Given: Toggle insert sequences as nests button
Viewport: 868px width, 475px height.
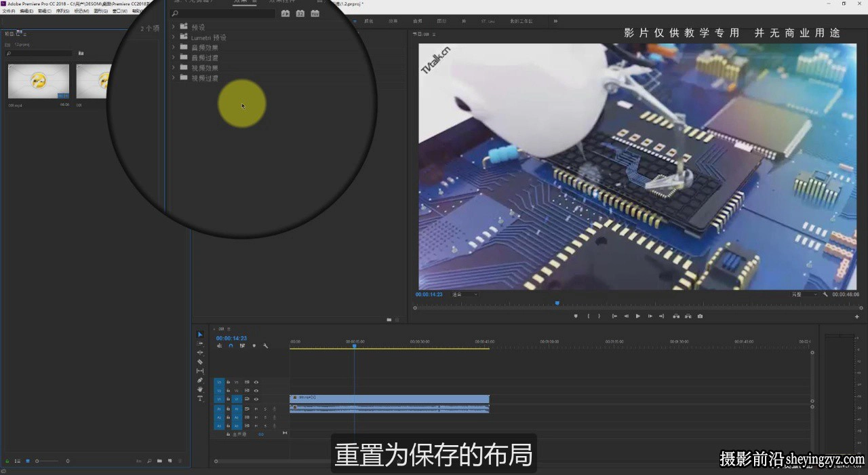Looking at the screenshot, I should point(220,346).
